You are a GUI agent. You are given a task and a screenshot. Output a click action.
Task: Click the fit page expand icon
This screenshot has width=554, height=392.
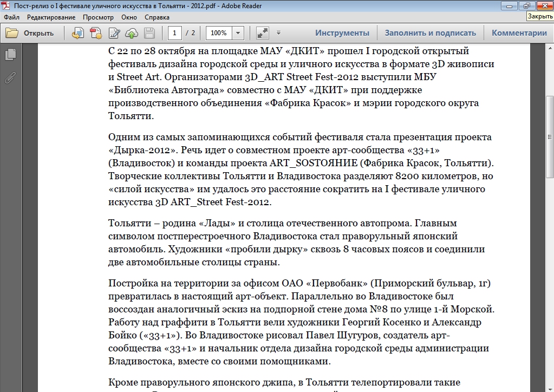pyautogui.click(x=262, y=33)
